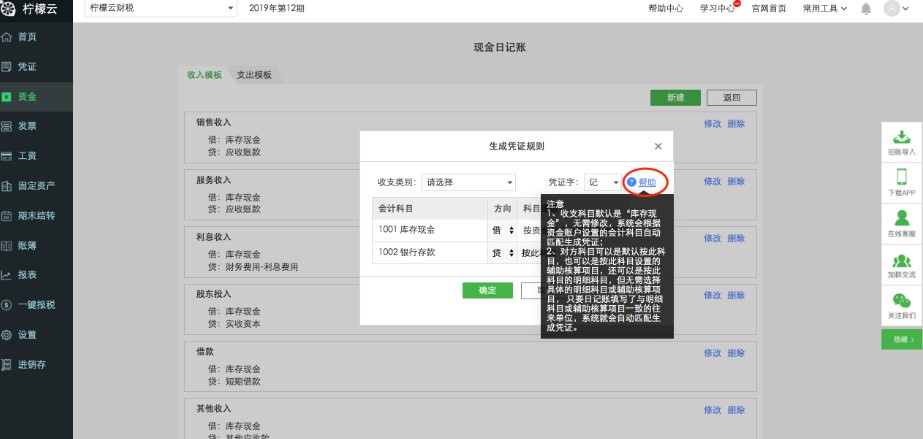Expand the user avatar dropdown arrow

tap(907, 9)
